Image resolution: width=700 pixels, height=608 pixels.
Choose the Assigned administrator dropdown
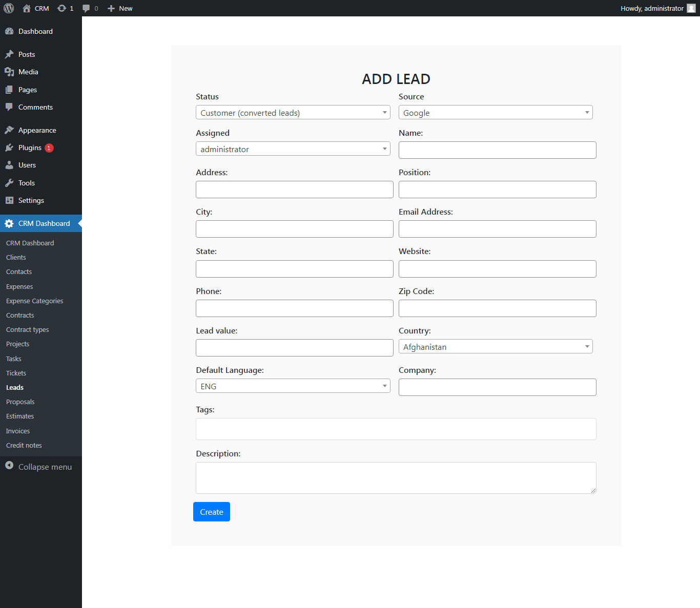[293, 149]
